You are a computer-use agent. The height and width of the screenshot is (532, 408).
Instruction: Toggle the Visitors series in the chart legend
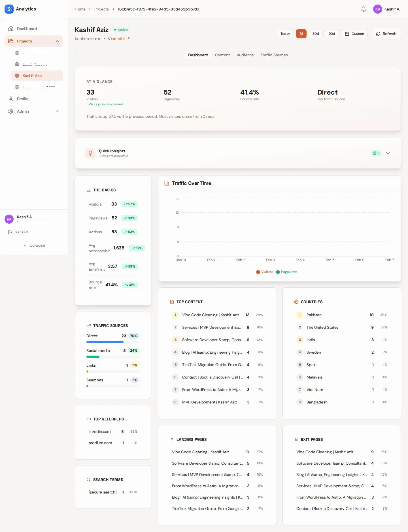point(265,272)
